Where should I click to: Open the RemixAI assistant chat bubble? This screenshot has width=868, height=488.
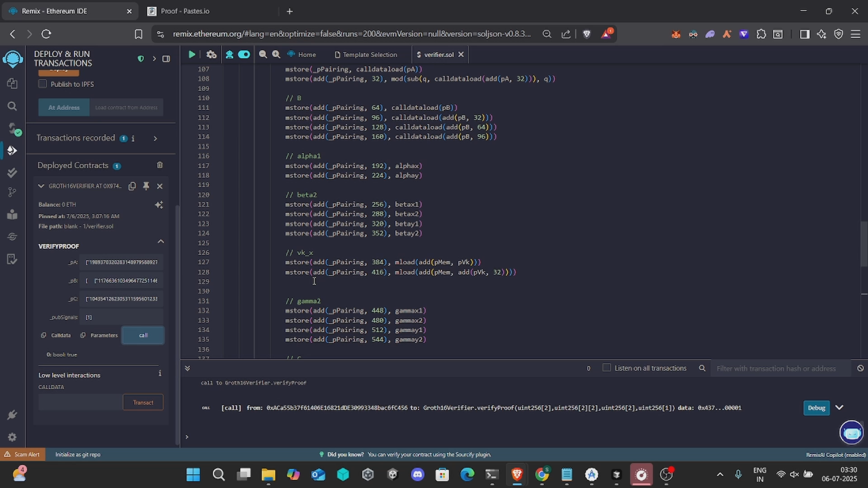click(x=851, y=433)
